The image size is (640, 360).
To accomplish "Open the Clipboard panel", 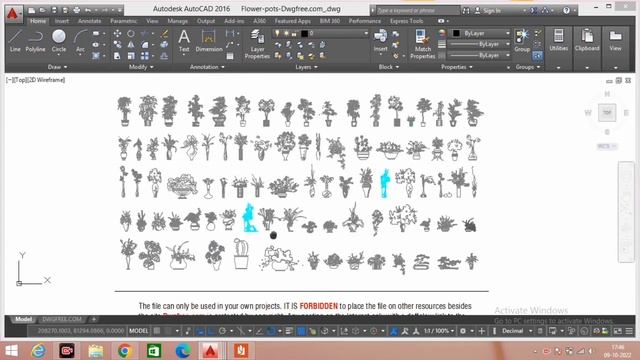I will [587, 41].
